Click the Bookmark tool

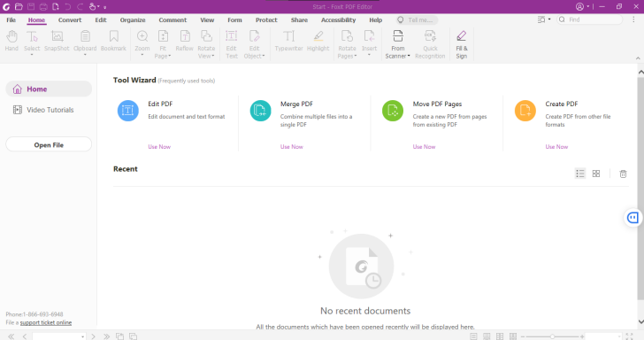(113, 41)
